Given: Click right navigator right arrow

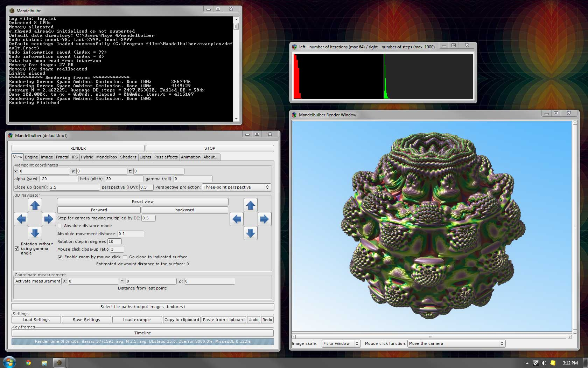Looking at the screenshot, I should click(264, 219).
